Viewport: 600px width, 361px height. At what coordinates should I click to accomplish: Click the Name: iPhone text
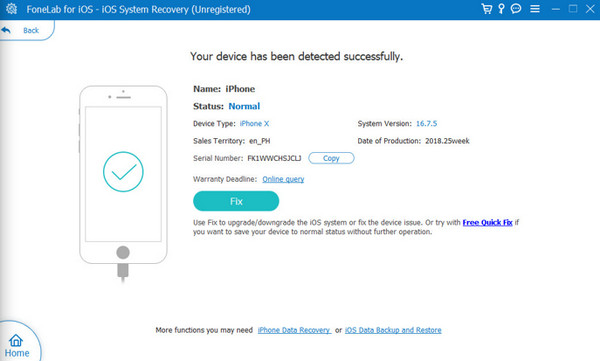tap(224, 89)
